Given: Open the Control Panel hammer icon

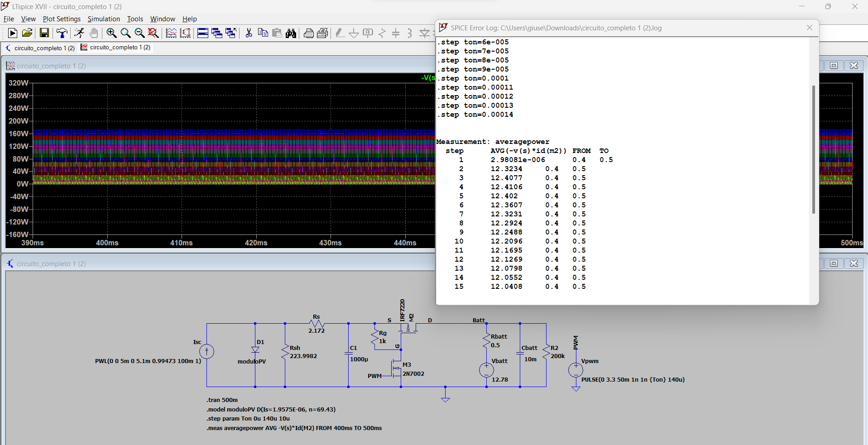Looking at the screenshot, I should coord(62,33).
